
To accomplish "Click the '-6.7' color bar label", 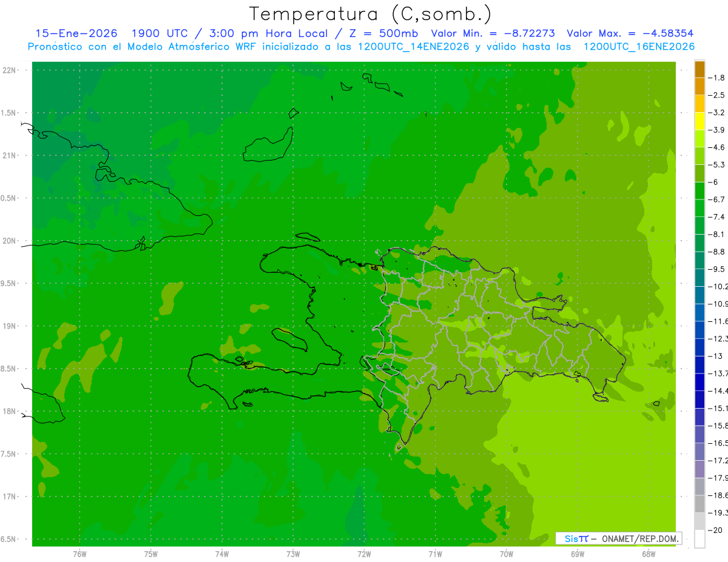I will point(716,199).
